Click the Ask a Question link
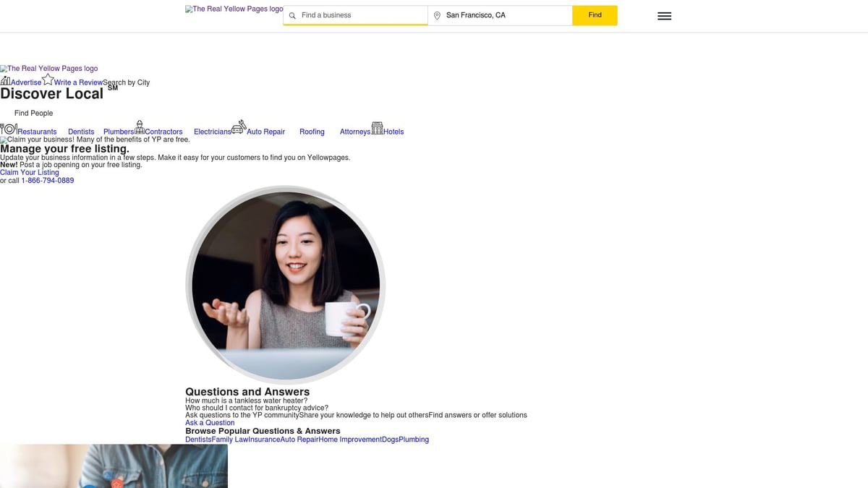 click(210, 423)
